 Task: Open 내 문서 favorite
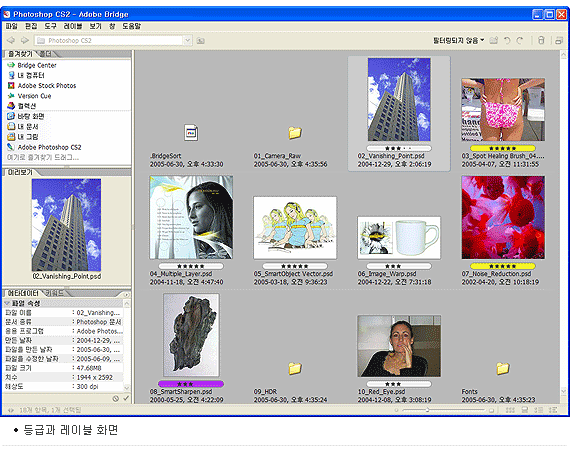23,126
